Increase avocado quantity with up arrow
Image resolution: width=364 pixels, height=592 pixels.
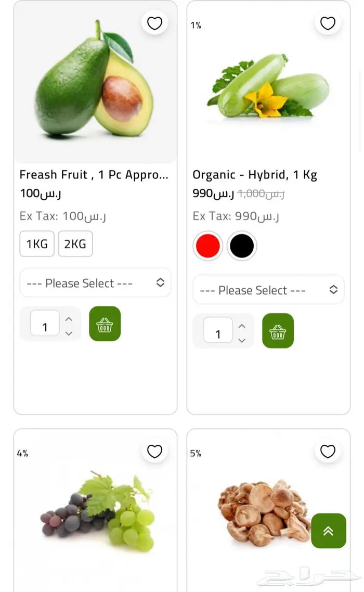point(69,319)
